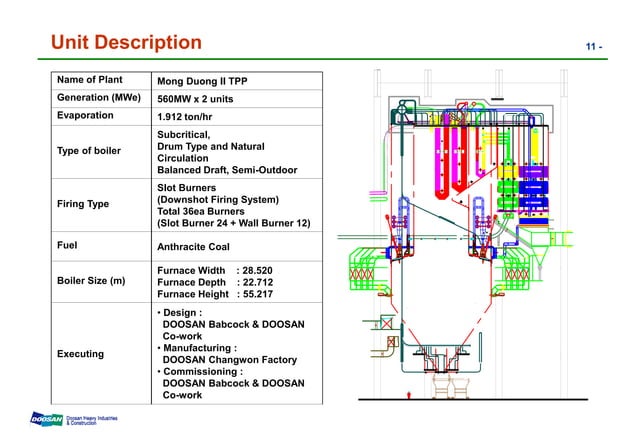The width and height of the screenshot is (638, 442).
Task: Click the '560MW x 2 units' value
Action: pos(195,99)
